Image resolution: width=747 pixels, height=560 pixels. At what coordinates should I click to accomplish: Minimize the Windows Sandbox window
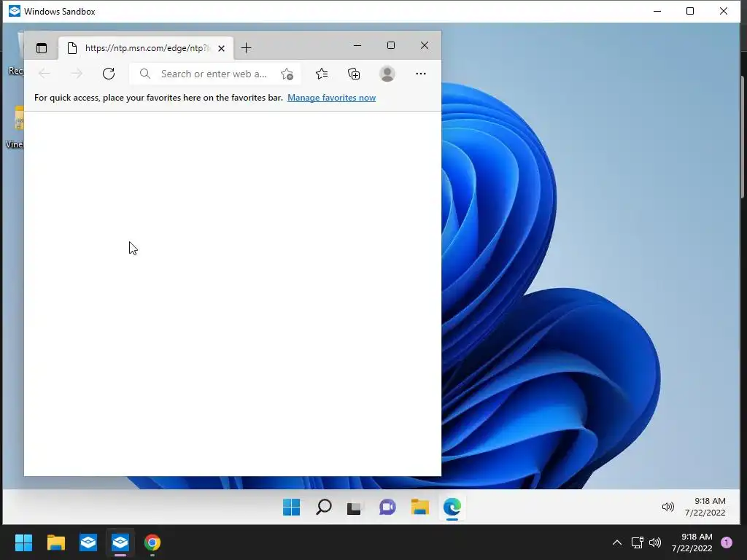coord(657,11)
